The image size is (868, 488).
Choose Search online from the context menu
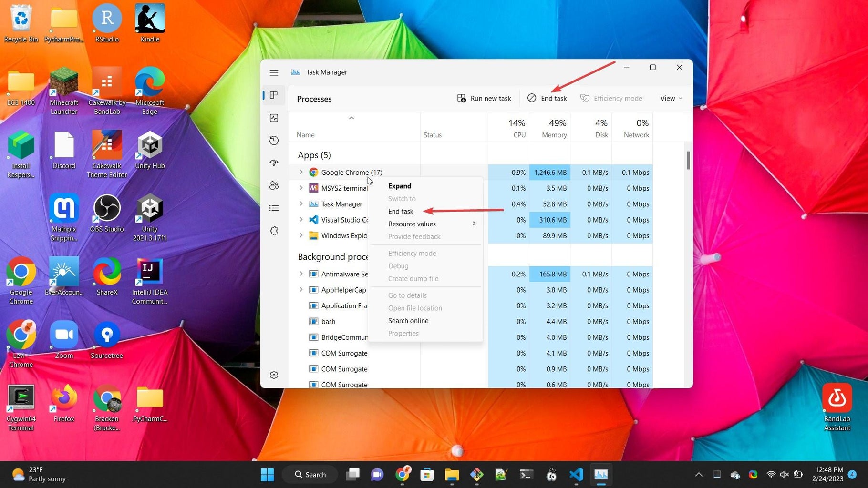click(x=408, y=320)
